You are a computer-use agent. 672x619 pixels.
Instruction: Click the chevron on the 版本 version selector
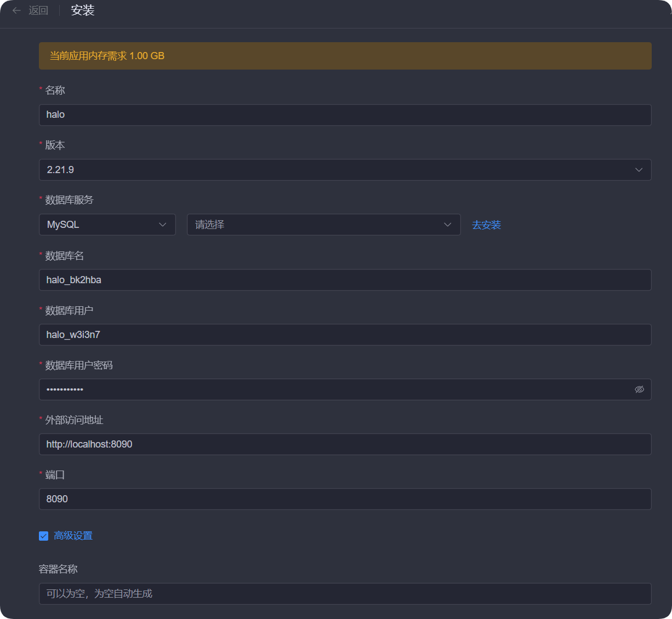point(639,170)
